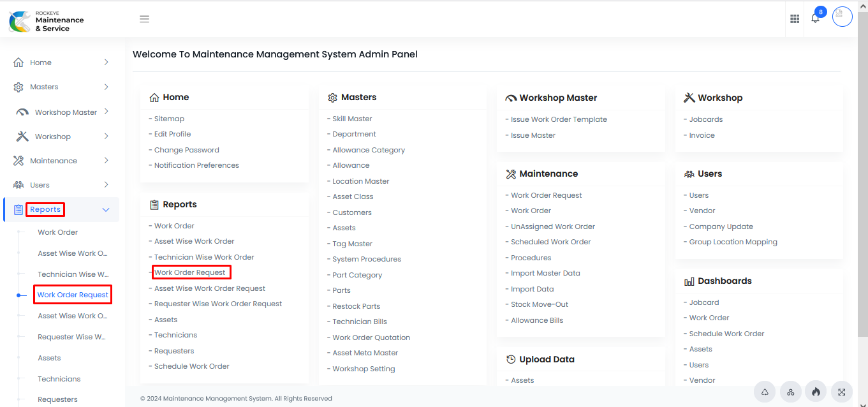
Task: Expand the Users sidebar chevron
Action: click(106, 184)
